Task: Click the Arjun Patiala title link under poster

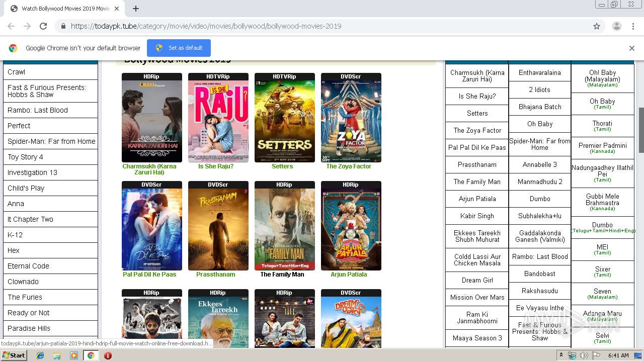Action: tap(349, 275)
